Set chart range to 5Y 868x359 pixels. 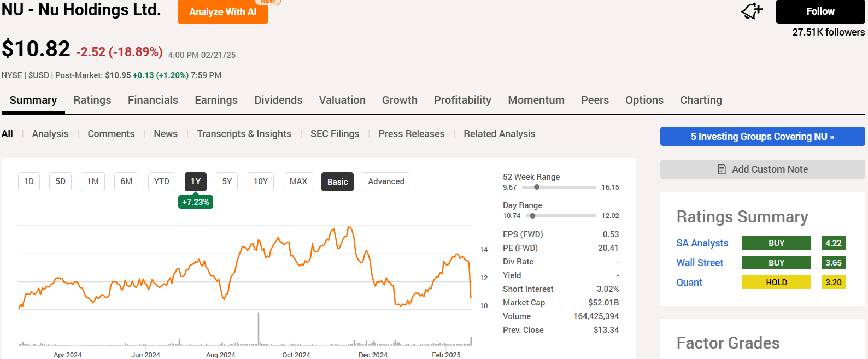coord(227,181)
